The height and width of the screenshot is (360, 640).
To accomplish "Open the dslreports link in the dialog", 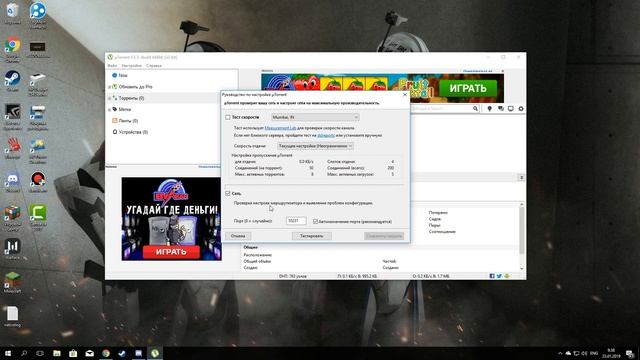I will pyautogui.click(x=326, y=135).
